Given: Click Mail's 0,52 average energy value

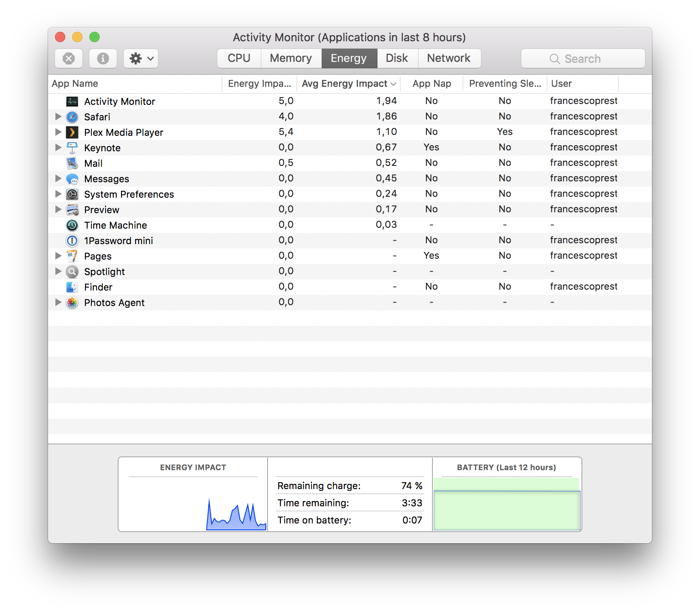Looking at the screenshot, I should coord(387,163).
